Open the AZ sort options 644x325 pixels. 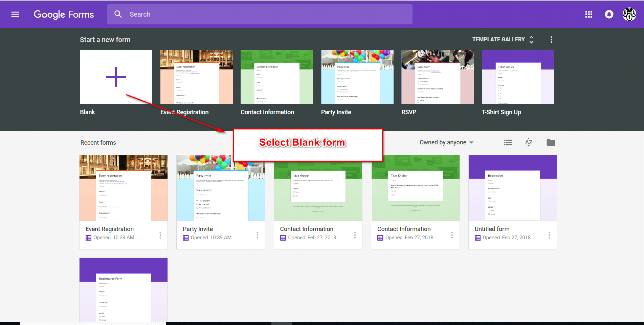coord(529,142)
